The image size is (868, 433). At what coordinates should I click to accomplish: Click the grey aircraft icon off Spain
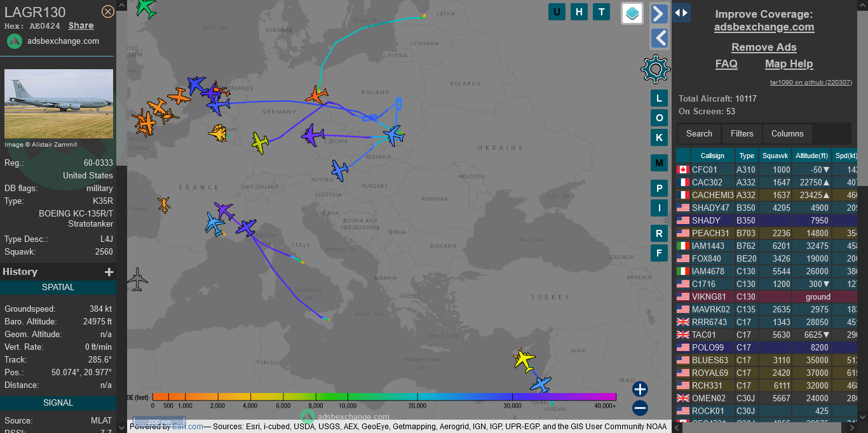pyautogui.click(x=137, y=279)
